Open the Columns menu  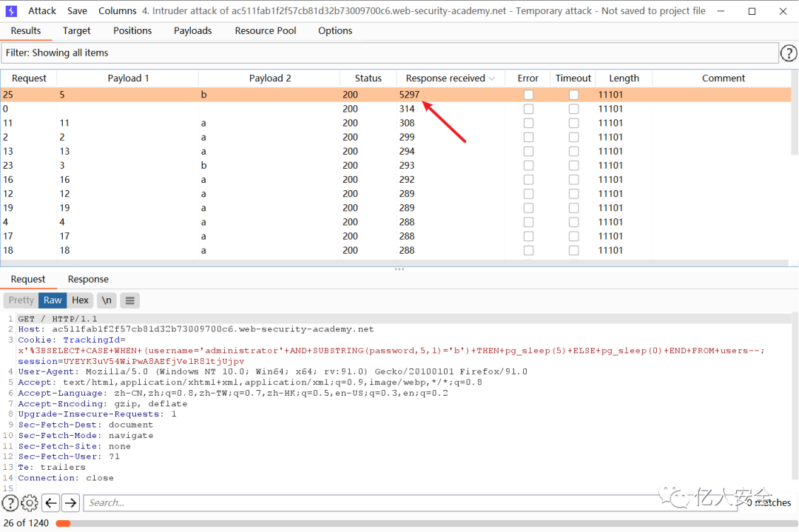(117, 10)
